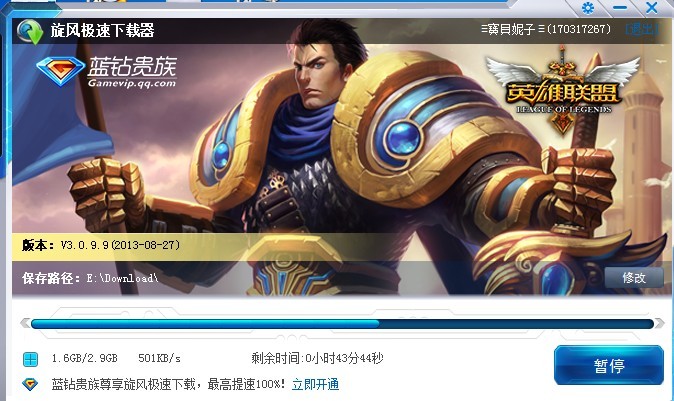Viewport: 674px width, 401px height.
Task: Click the small blue diamond icon at bottom
Action: [x=30, y=384]
